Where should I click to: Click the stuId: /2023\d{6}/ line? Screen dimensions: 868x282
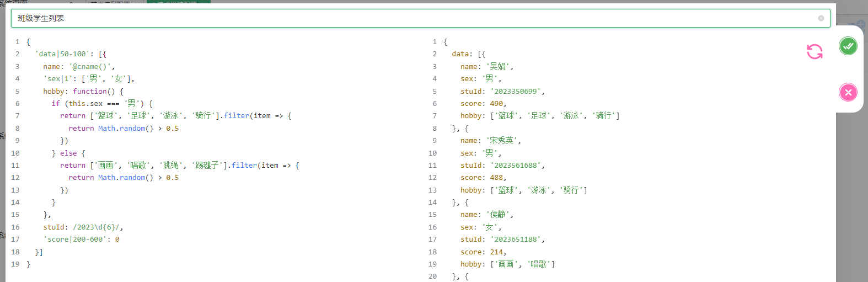[83, 227]
